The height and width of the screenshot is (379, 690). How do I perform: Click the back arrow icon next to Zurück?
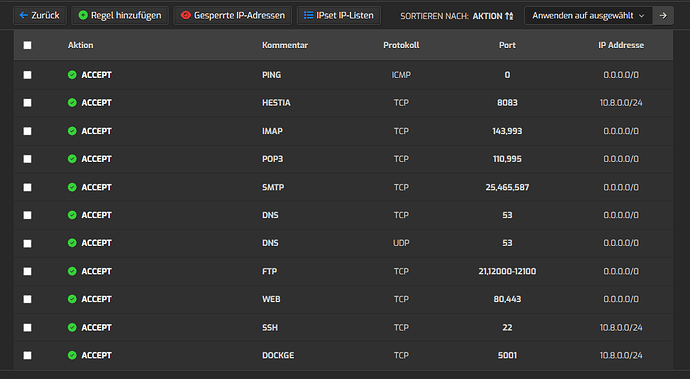tap(24, 15)
